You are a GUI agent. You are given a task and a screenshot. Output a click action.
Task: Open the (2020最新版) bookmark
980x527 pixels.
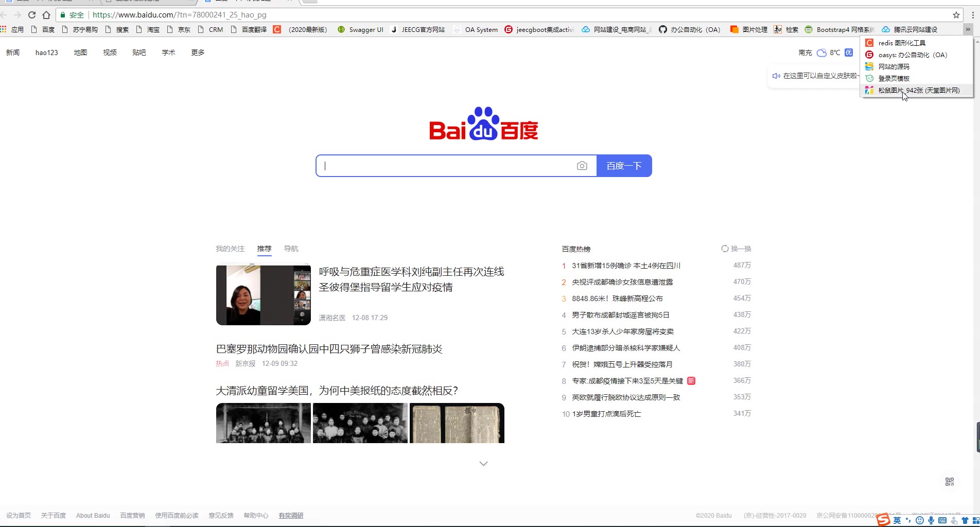(x=301, y=29)
